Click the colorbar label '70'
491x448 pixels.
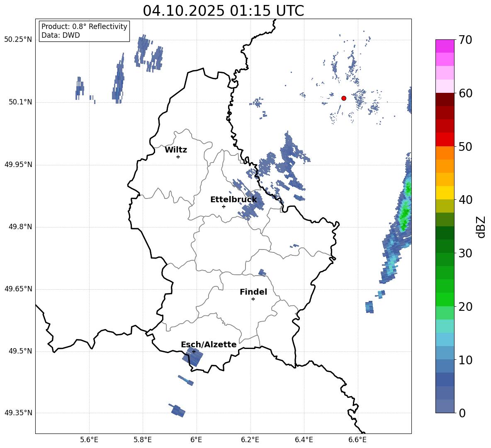pyautogui.click(x=465, y=40)
